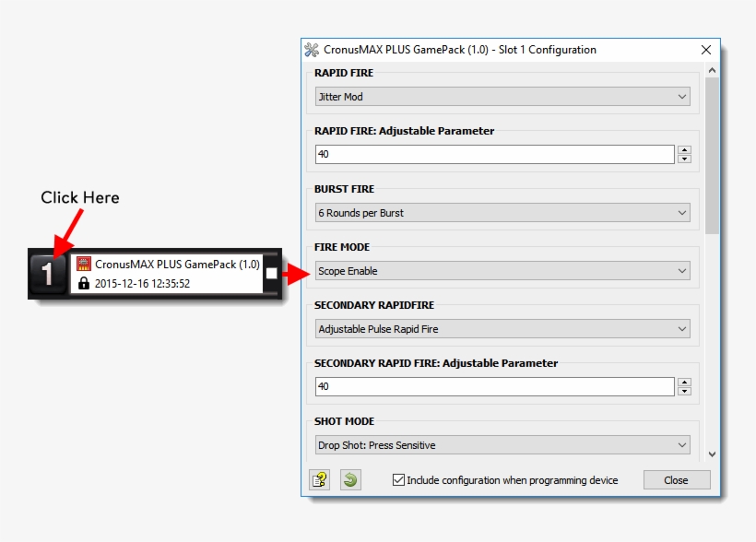Click the padlock icon beside the date
Viewport: 756px width, 542px height.
click(84, 283)
